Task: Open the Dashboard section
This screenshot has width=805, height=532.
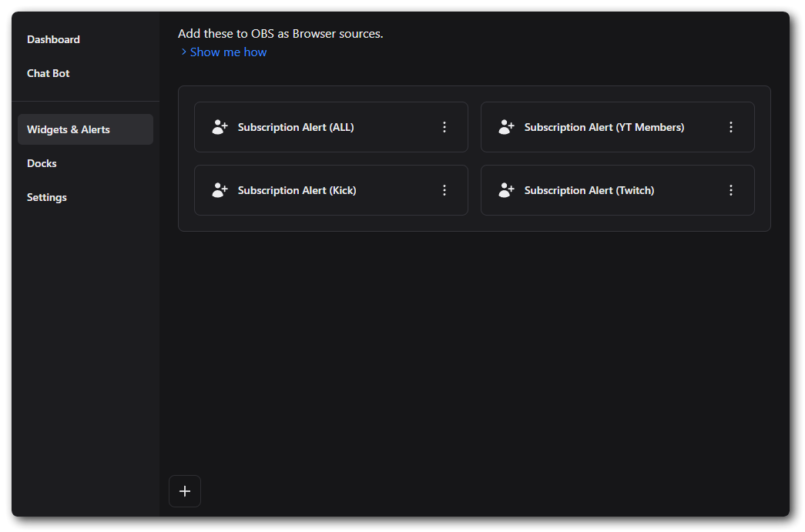Action: (x=53, y=39)
